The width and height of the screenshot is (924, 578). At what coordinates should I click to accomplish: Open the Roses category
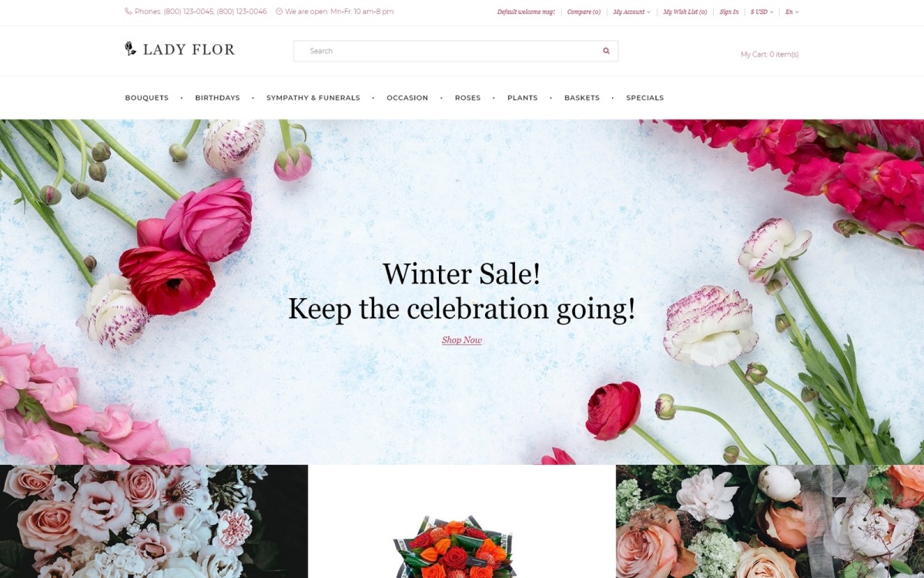click(x=467, y=98)
